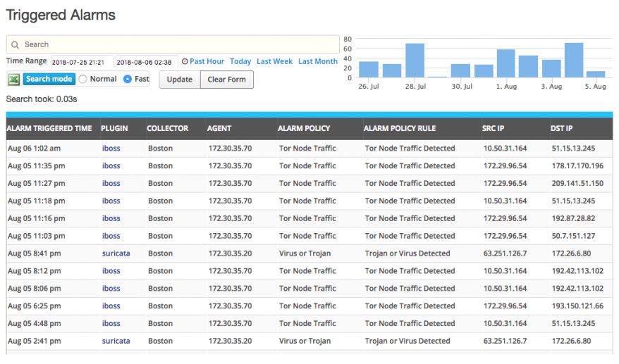
Task: Click the start time field 2018-07-25 21:21
Action: (81, 63)
